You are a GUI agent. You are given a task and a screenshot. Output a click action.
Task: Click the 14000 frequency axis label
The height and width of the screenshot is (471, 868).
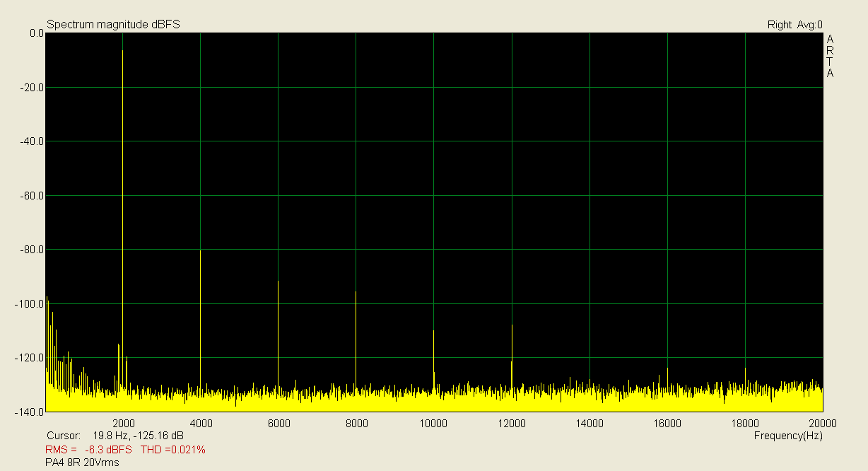[x=590, y=424]
